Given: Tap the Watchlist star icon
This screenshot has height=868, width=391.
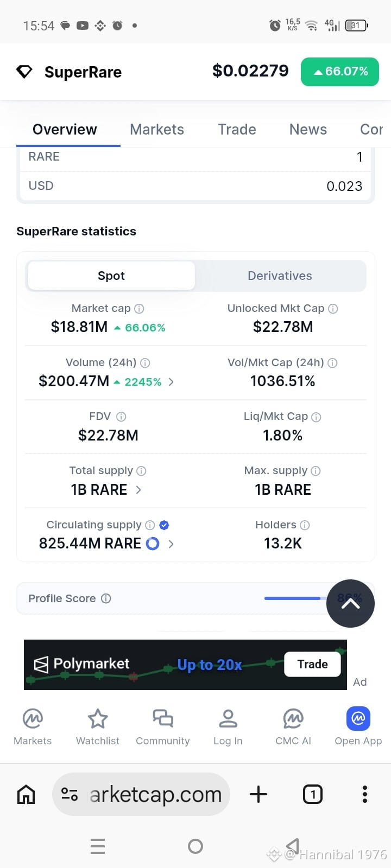Looking at the screenshot, I should click(98, 718).
